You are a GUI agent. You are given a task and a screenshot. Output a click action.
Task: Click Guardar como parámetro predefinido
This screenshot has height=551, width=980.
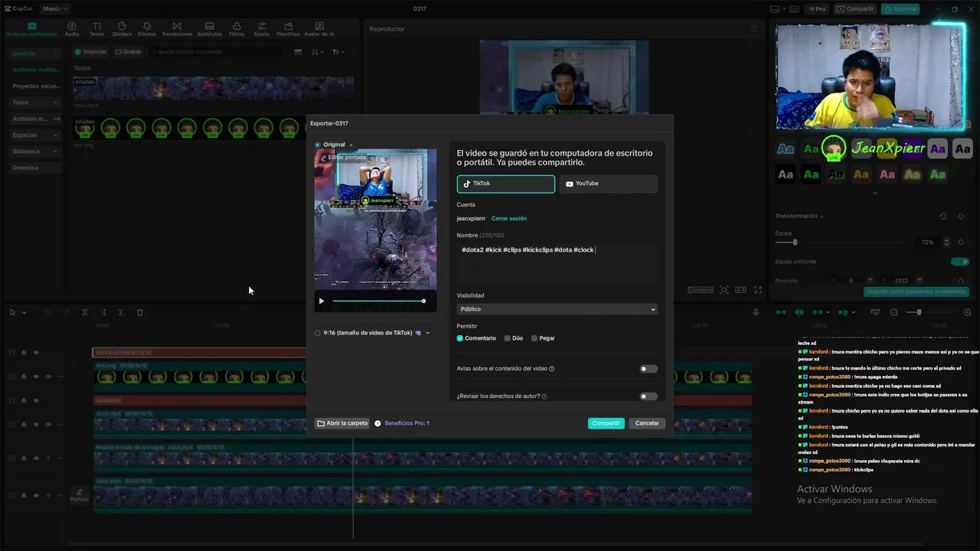click(x=916, y=292)
